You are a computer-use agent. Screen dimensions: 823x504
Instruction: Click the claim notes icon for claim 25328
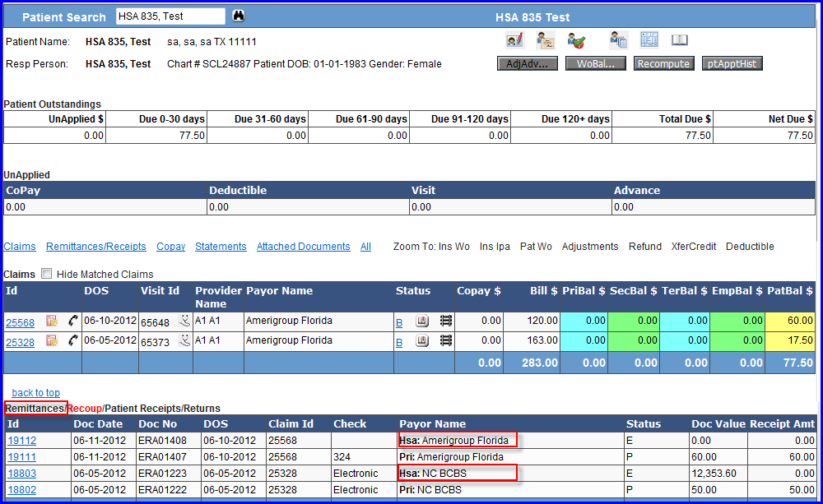51,341
